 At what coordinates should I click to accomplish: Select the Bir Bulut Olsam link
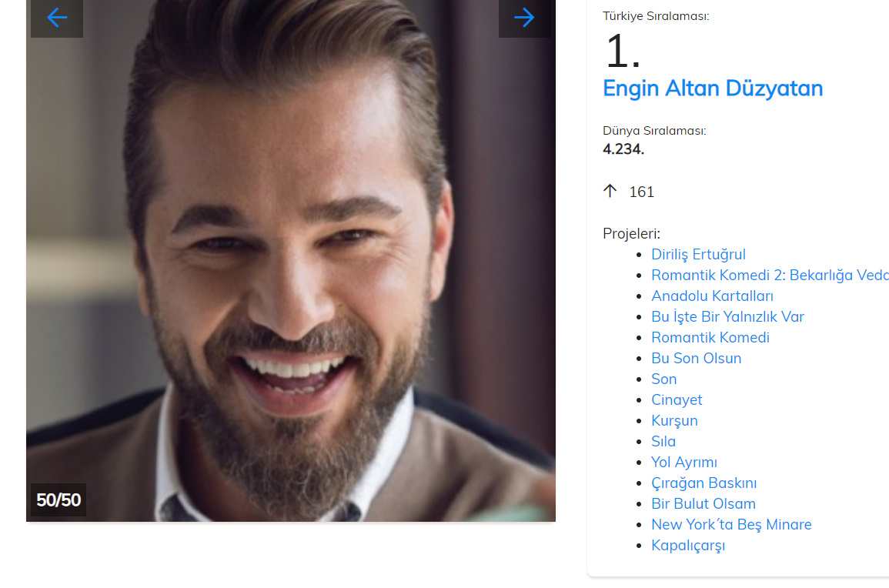click(x=703, y=503)
